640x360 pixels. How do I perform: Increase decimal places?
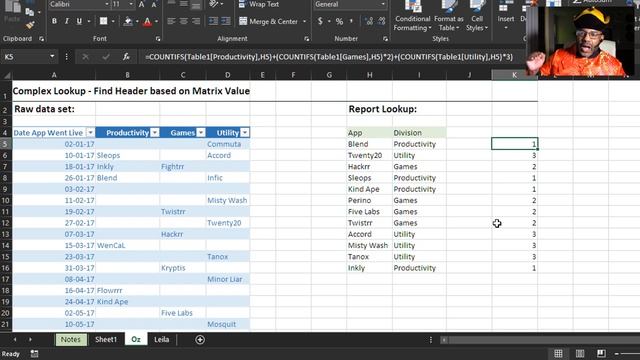tap(369, 21)
